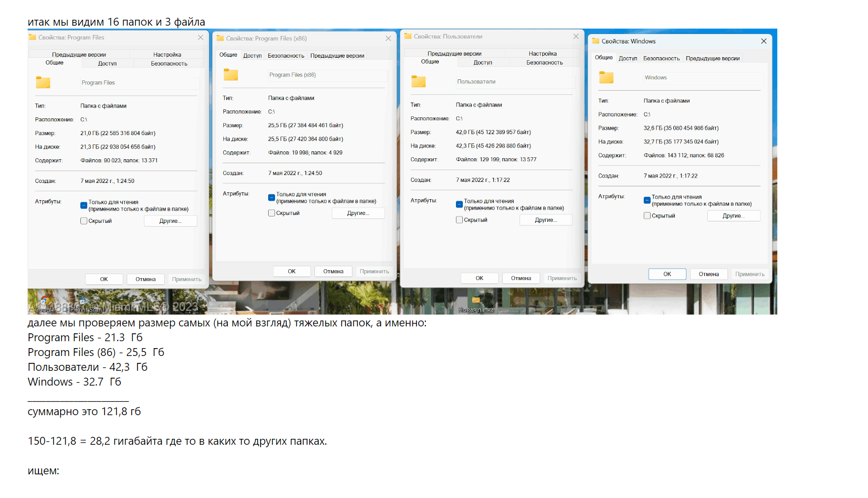Click Другие... button in Windows dialog
The width and height of the screenshot is (868, 498).
(734, 215)
